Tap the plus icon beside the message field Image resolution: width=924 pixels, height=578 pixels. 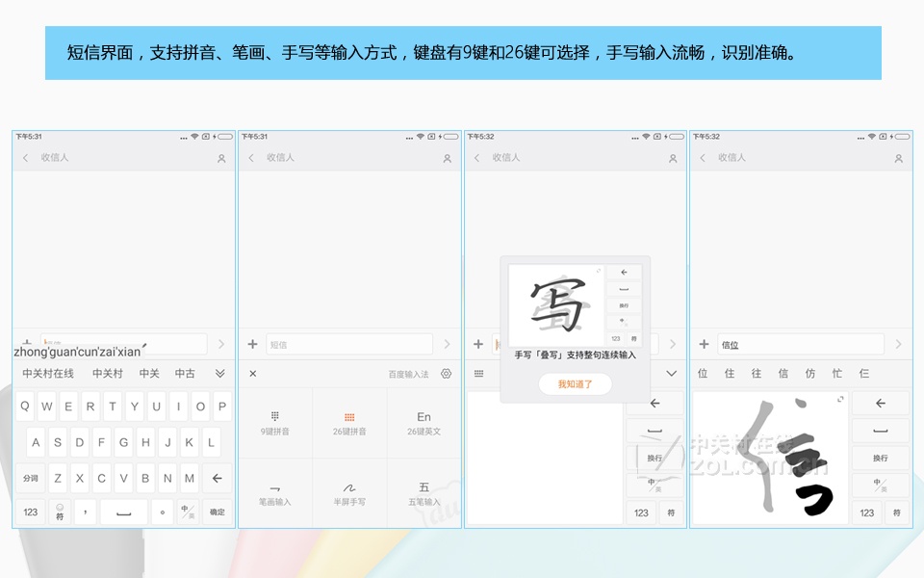[x=251, y=344]
